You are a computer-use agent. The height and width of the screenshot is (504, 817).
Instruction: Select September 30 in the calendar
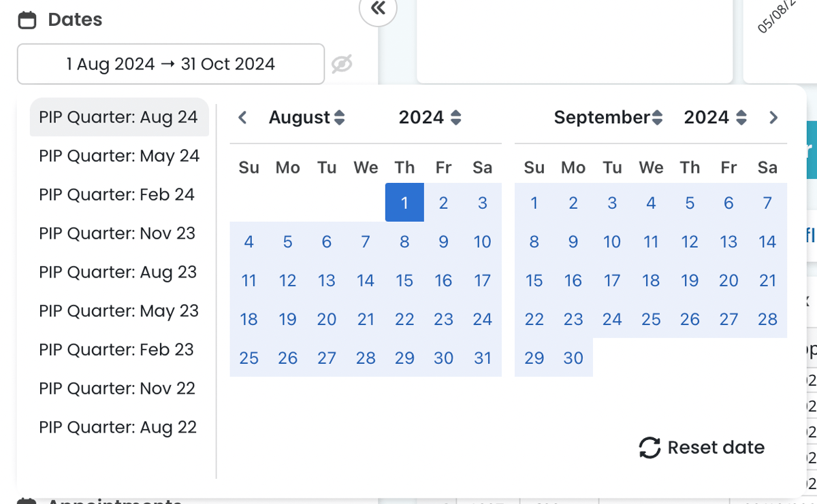pos(573,358)
